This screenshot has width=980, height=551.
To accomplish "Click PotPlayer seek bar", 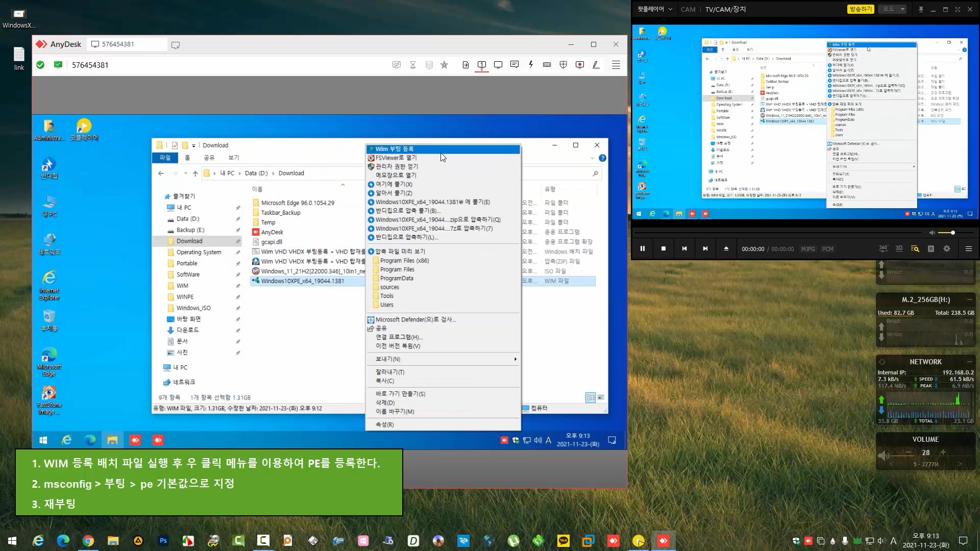I will (778, 233).
